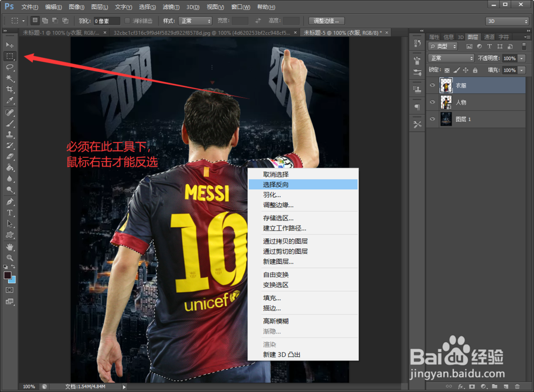Switch to 未标题-1 document tab
The image size is (534, 392).
[61, 33]
